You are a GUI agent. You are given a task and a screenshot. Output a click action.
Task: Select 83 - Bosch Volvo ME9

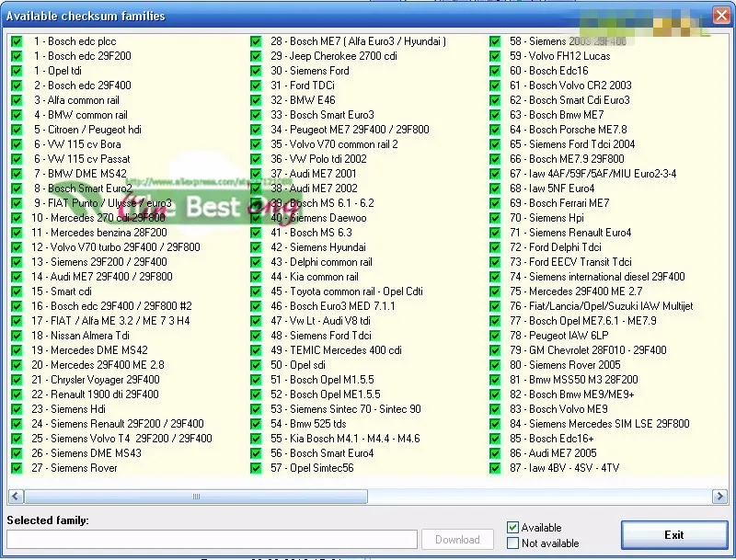pos(559,409)
